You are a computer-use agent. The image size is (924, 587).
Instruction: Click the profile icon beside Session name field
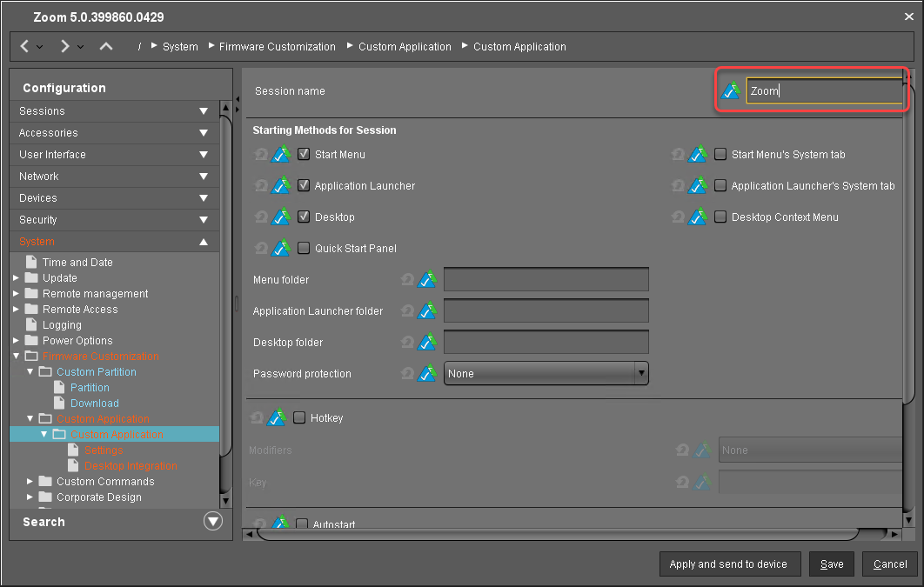pyautogui.click(x=731, y=90)
